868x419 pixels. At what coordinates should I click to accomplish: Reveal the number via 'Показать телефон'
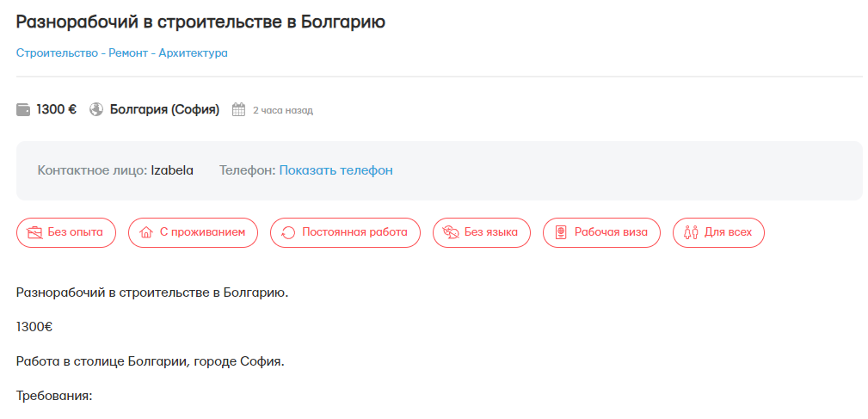coord(336,170)
